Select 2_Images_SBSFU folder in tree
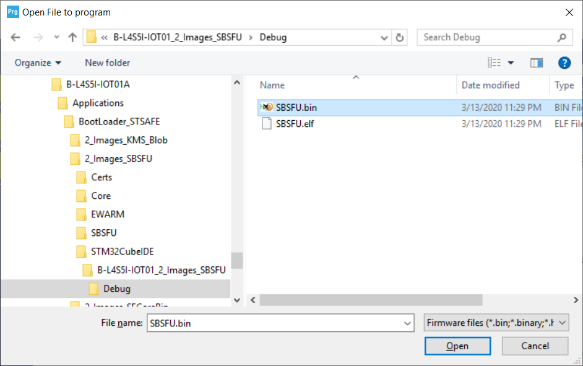Image resolution: width=583 pixels, height=366 pixels. pos(118,159)
